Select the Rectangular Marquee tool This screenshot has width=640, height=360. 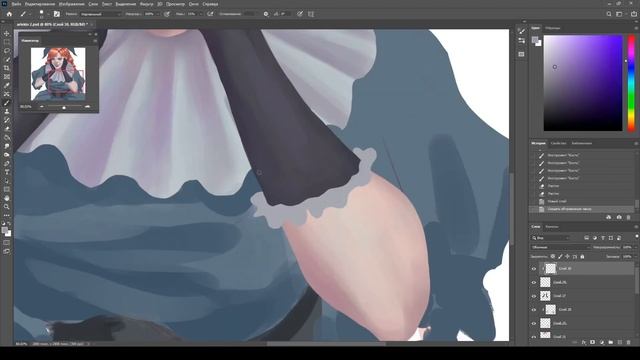point(7,42)
